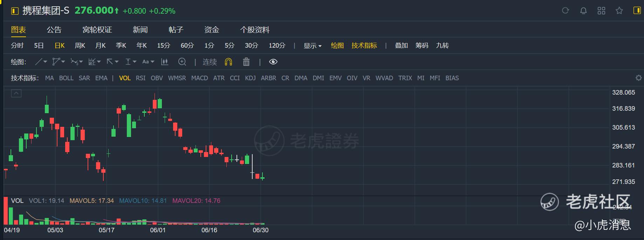The height and width of the screenshot is (240, 644).
Task: Select the arrow annotation tool
Action: [x=110, y=62]
